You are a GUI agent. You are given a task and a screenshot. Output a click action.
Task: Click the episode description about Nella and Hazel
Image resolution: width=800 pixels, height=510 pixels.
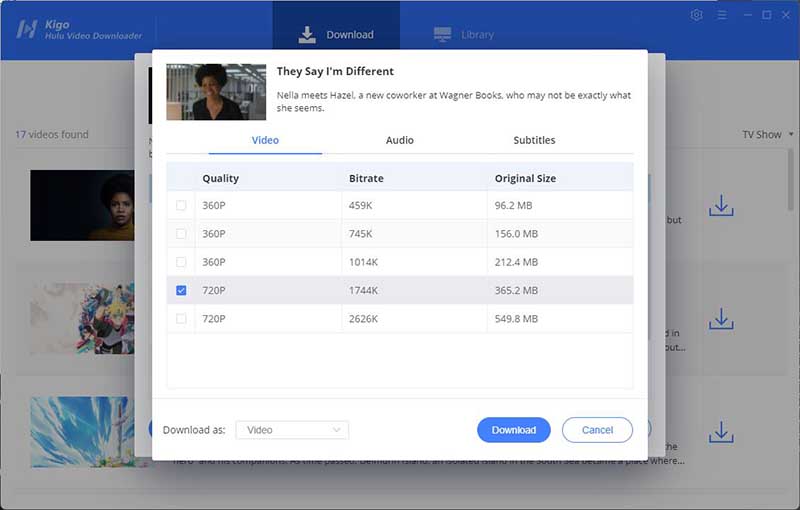pyautogui.click(x=454, y=101)
